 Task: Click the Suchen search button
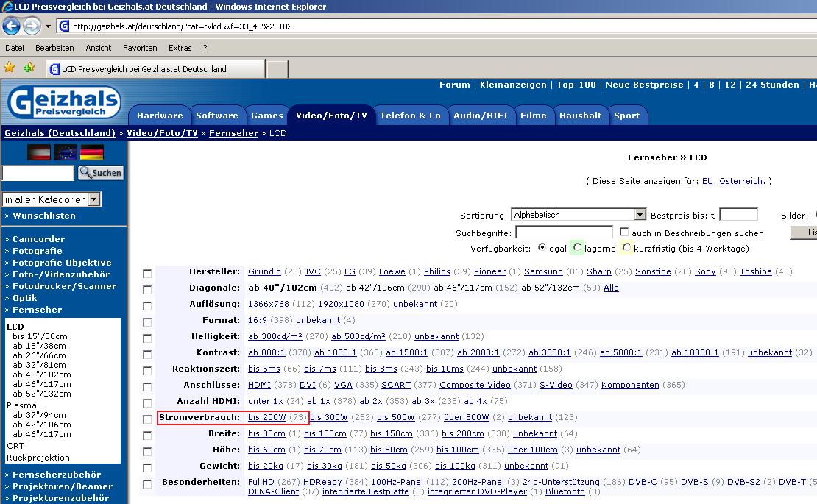tap(101, 173)
